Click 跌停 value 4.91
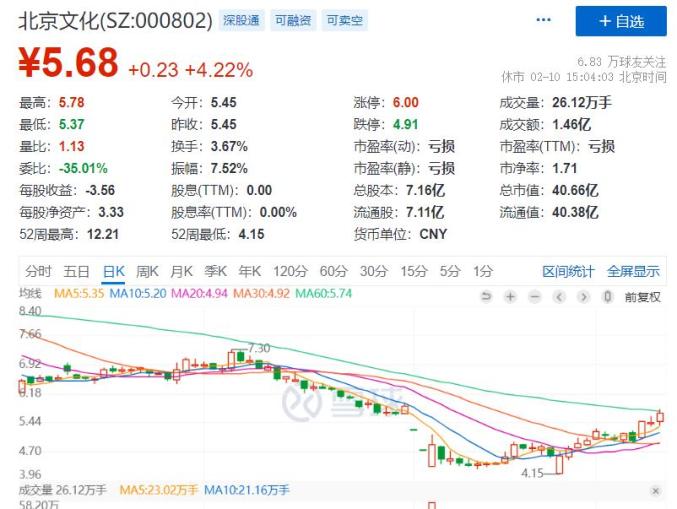Screen dimensions: 677x509 (405, 125)
